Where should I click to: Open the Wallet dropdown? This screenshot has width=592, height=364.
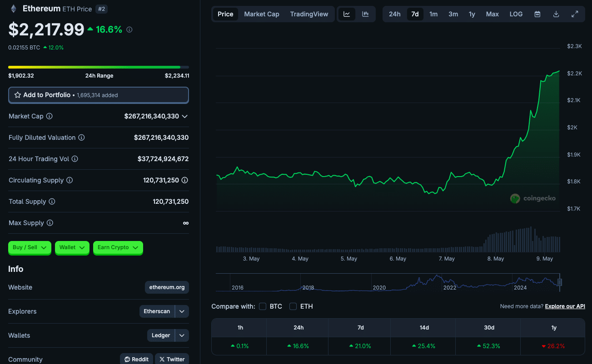point(72,247)
